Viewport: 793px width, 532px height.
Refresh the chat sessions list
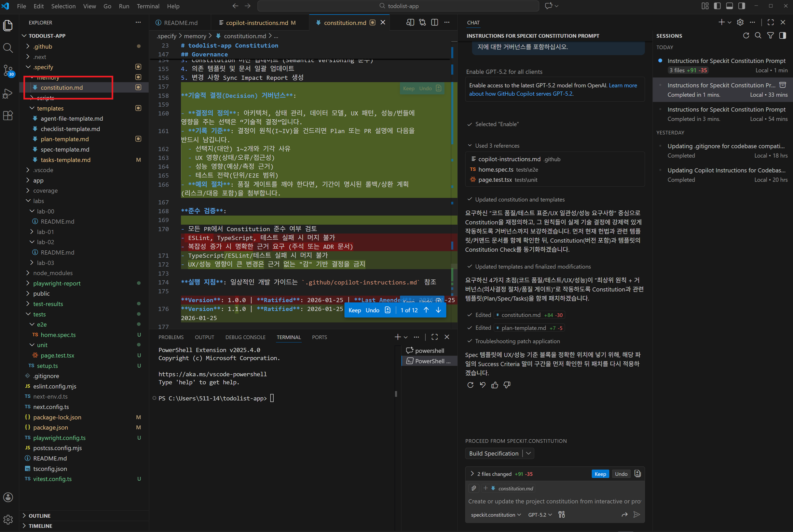[x=746, y=36]
